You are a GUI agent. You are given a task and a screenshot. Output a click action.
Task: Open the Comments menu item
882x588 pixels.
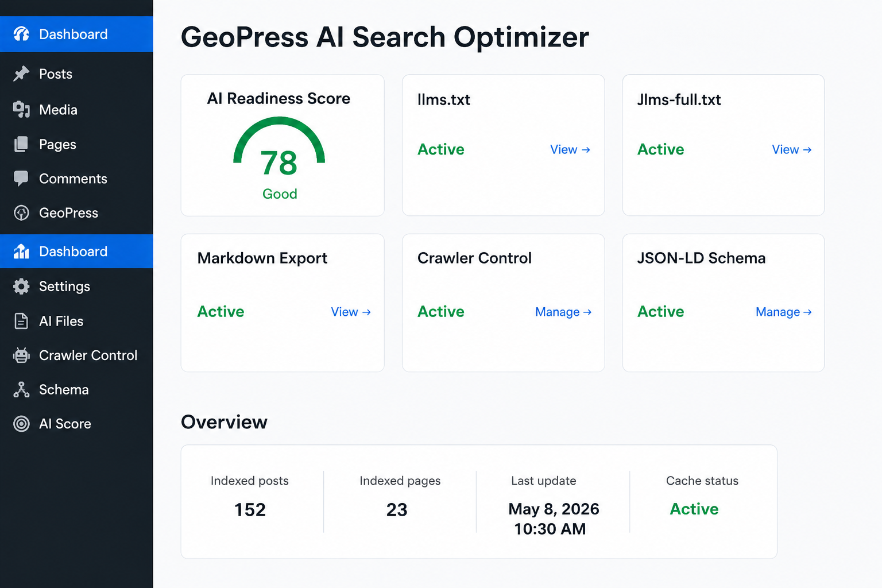(x=76, y=179)
